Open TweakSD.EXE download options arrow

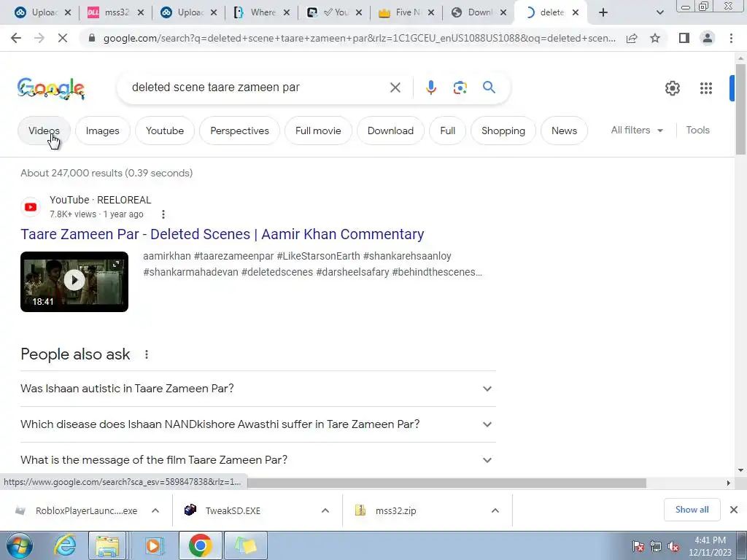(325, 510)
